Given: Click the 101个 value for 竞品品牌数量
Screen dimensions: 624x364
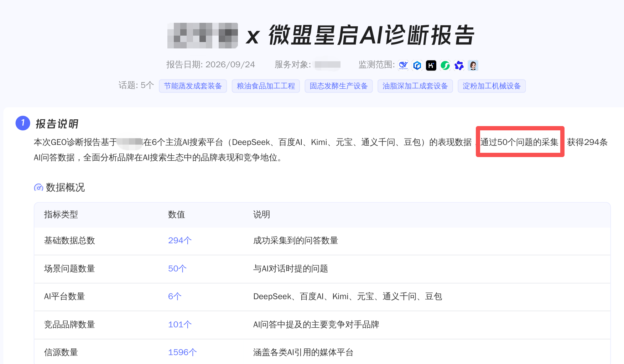Looking at the screenshot, I should tap(180, 324).
